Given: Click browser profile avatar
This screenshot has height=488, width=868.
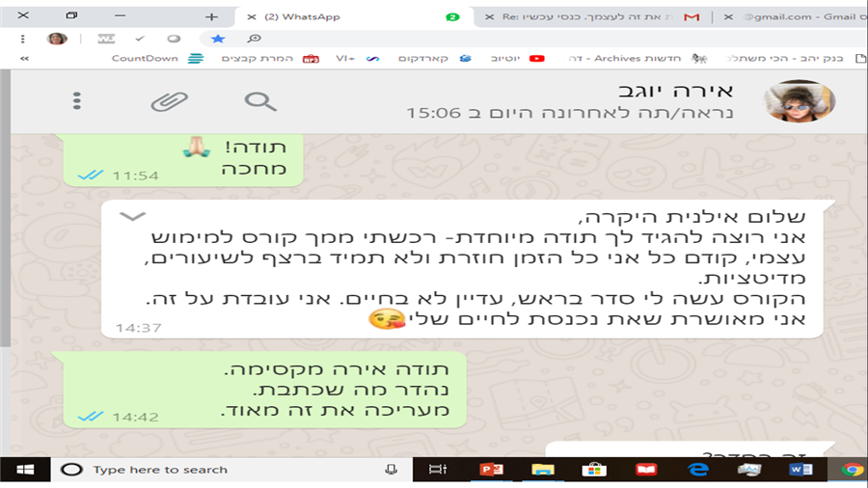Looking at the screenshot, I should pyautogui.click(x=57, y=39).
